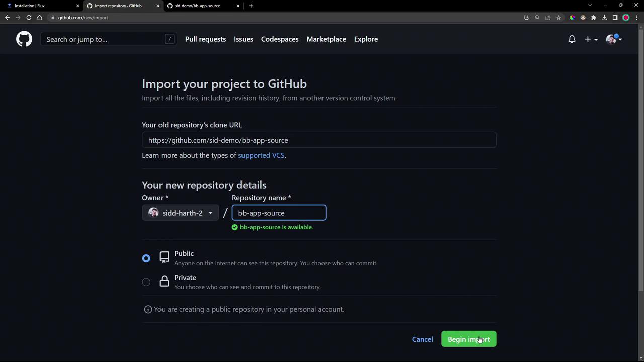Bookmark this page with the star icon

click(558, 18)
